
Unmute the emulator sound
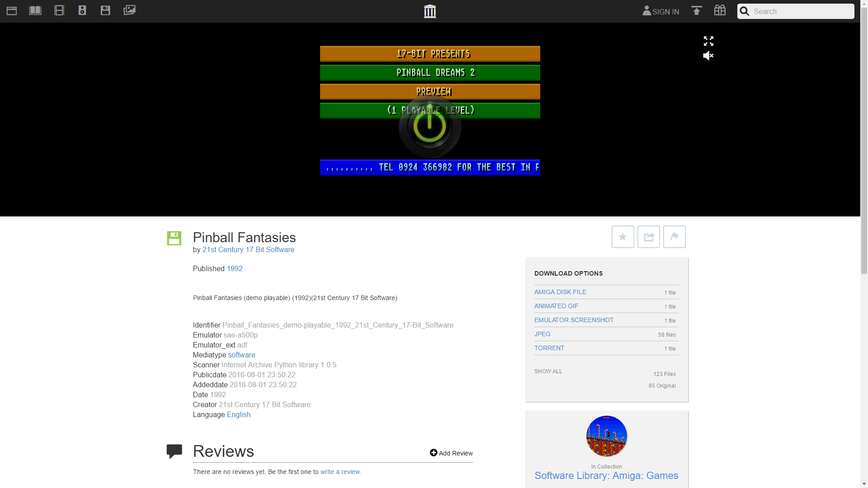pyautogui.click(x=708, y=56)
